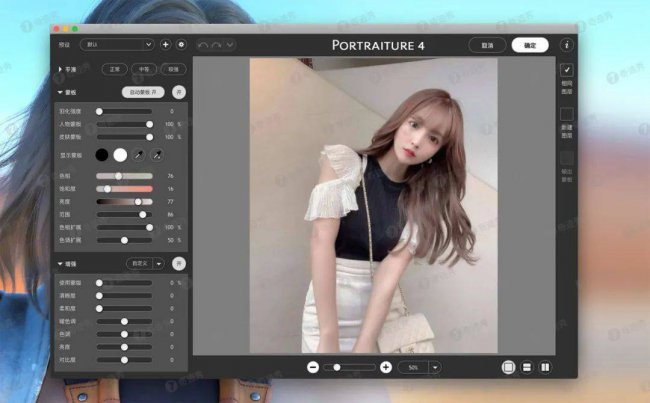Use the second eyedropper tool
The height and width of the screenshot is (403, 650).
click(157, 155)
